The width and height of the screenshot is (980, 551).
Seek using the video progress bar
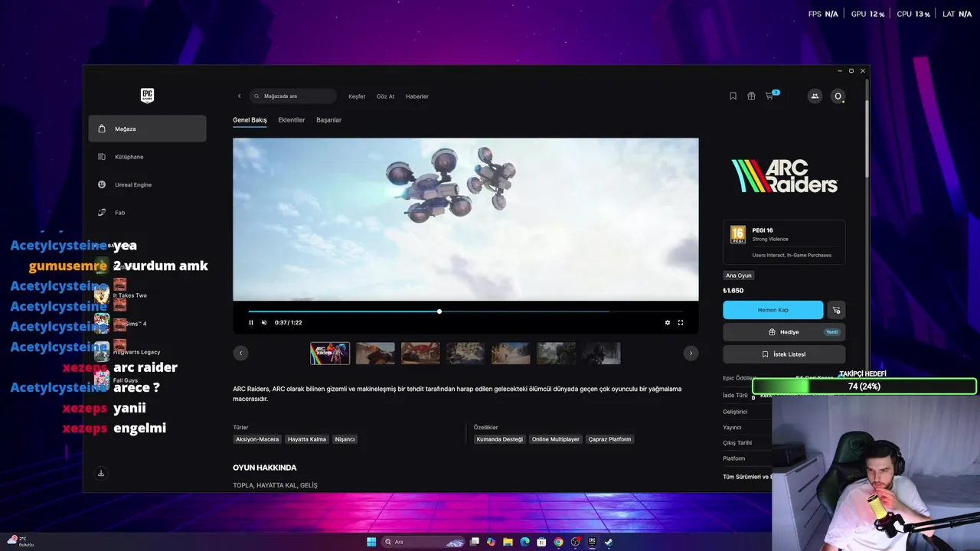[465, 311]
